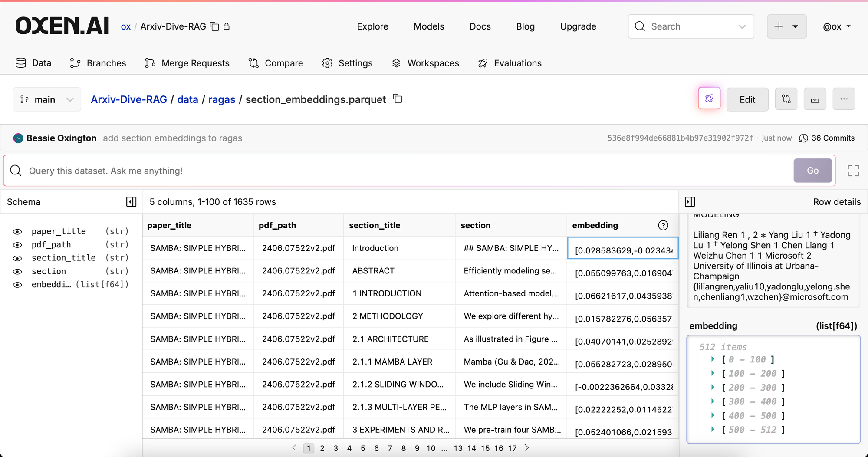
Task: Switch to Branches tab
Action: tap(98, 63)
